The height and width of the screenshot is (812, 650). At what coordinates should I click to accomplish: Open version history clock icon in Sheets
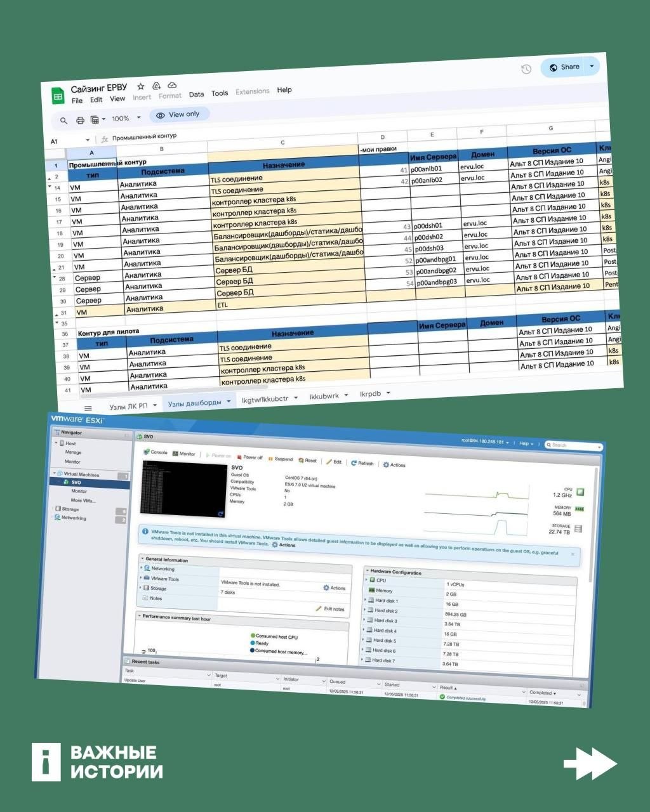(526, 69)
